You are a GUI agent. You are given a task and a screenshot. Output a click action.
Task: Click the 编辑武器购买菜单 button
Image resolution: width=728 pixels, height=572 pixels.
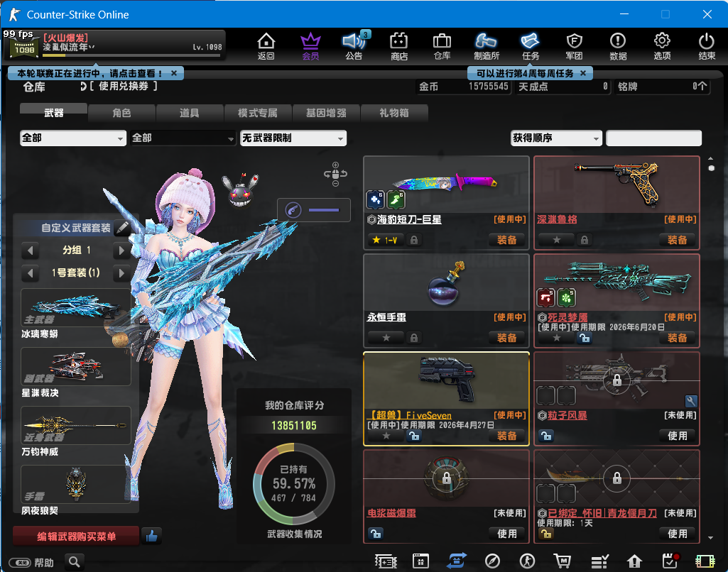76,537
